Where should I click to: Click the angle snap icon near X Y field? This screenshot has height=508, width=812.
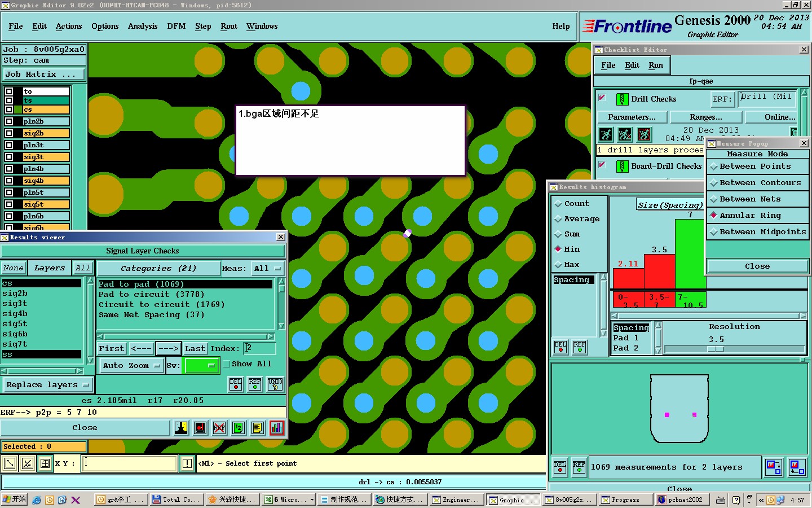tap(28, 464)
